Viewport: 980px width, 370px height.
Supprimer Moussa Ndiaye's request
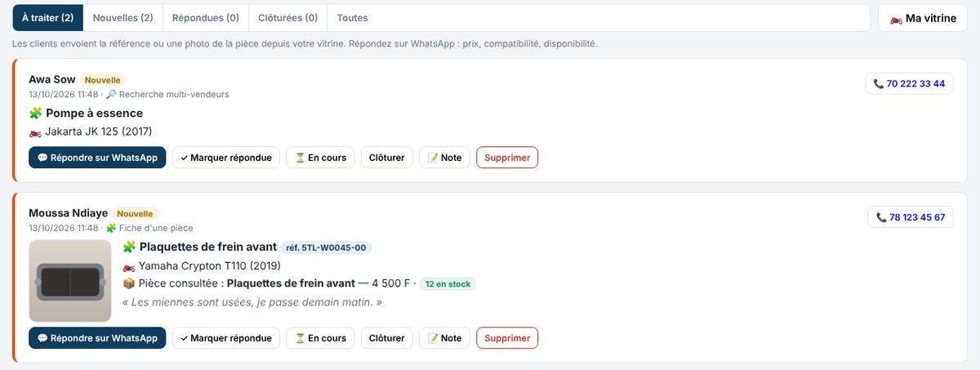pyautogui.click(x=507, y=338)
